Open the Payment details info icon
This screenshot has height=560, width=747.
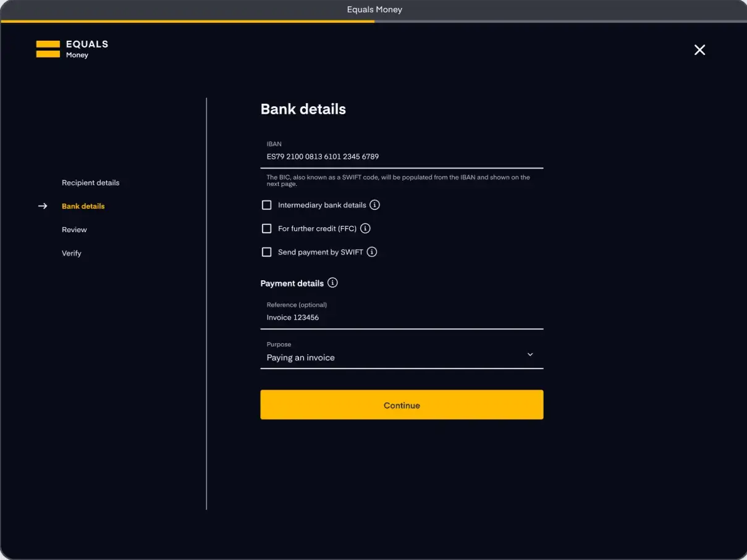point(332,283)
